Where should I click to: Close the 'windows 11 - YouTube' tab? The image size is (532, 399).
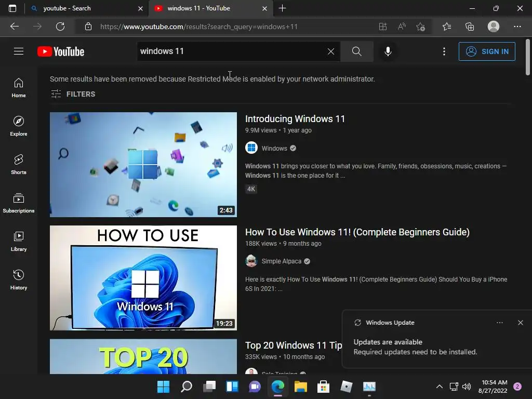tap(264, 8)
